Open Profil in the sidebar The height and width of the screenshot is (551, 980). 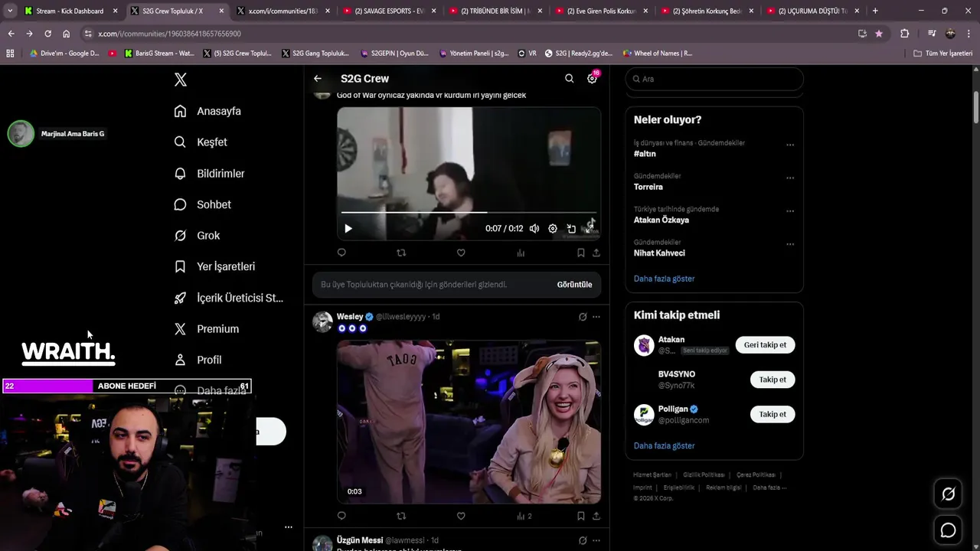(198, 360)
